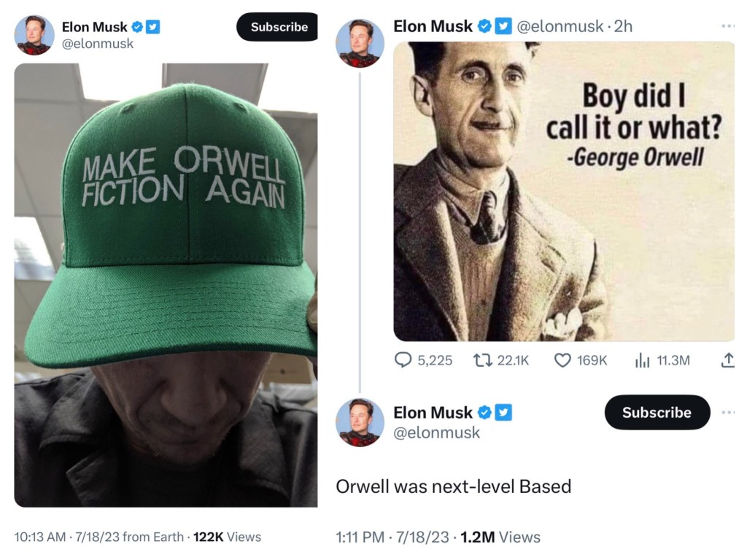Image resolution: width=747 pixels, height=560 pixels.
Task: Open the "Boy did I call it" meme image
Action: [x=563, y=191]
